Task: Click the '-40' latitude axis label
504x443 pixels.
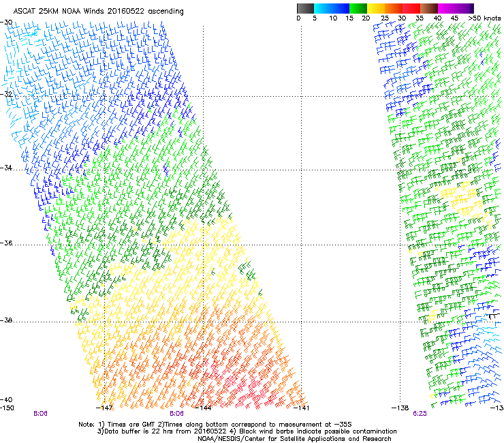Action: [x=6, y=399]
